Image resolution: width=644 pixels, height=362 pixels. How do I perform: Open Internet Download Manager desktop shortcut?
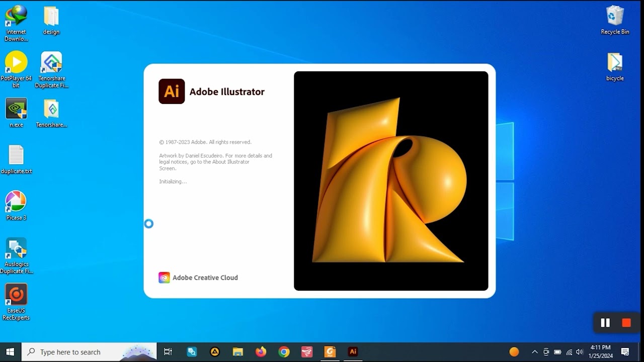tap(16, 23)
